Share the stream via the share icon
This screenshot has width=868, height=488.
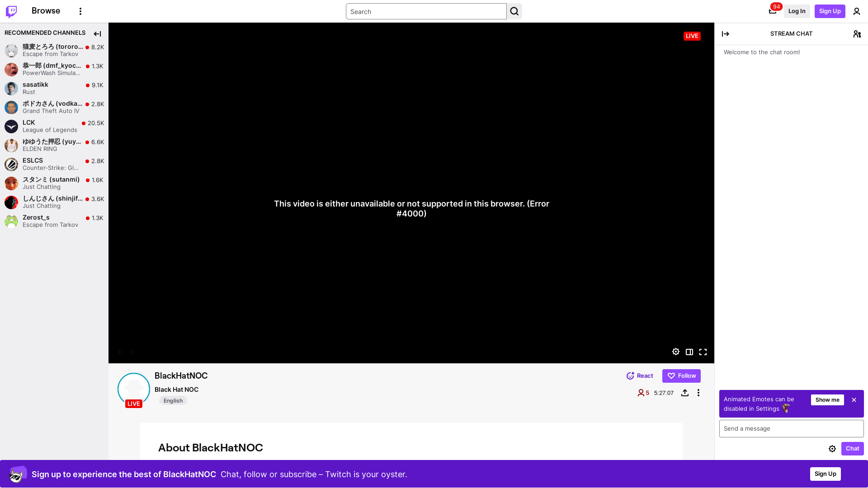tap(685, 393)
